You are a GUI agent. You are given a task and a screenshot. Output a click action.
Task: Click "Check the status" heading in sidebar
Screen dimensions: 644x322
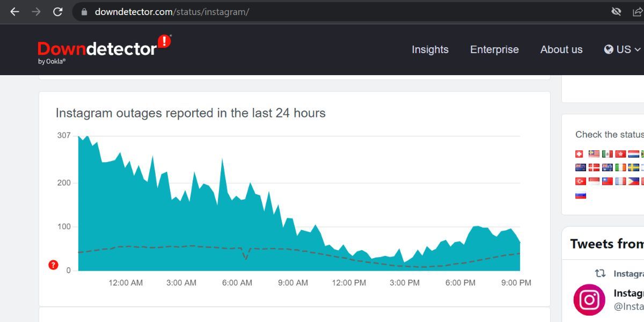tap(610, 134)
